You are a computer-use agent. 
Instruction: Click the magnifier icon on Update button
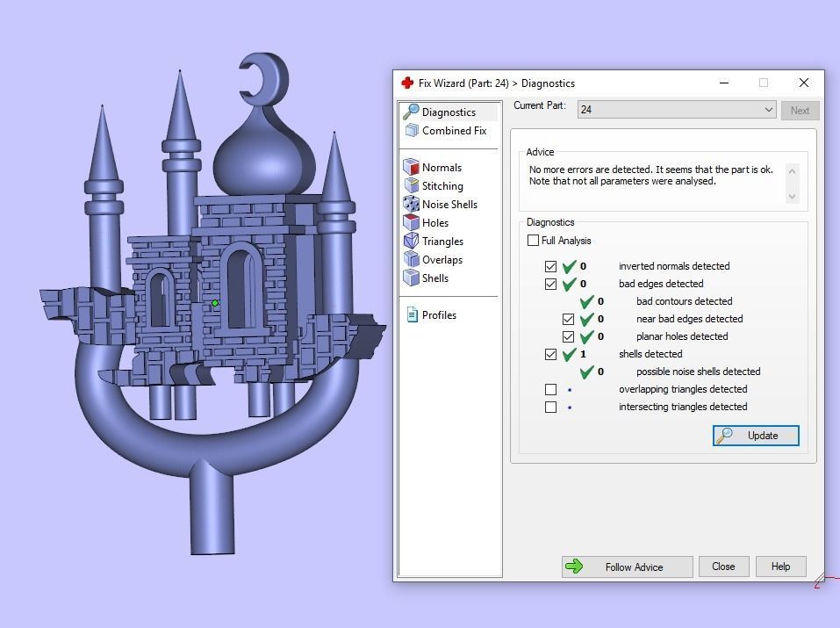(725, 436)
